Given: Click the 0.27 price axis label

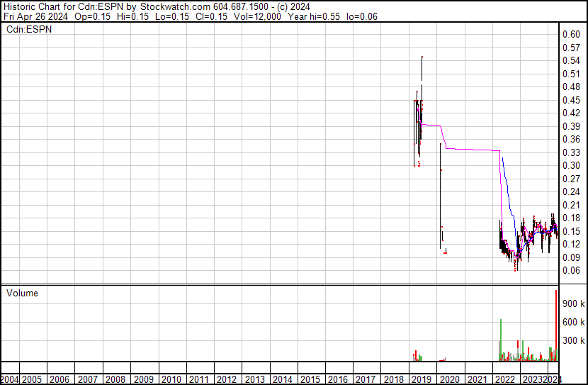Looking at the screenshot, I should click(571, 179).
